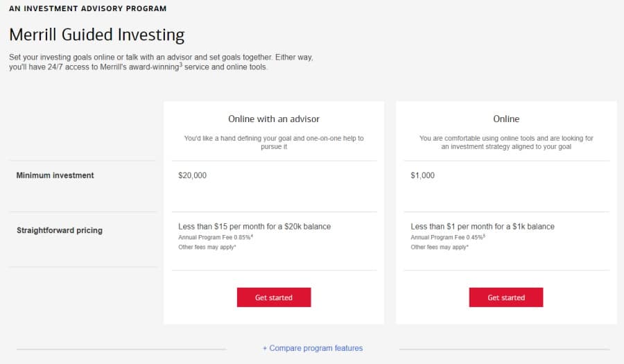Click the Minimum investment row label
This screenshot has width=624, height=364.
pos(55,175)
